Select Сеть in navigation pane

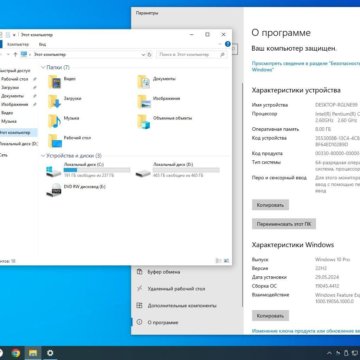(4, 155)
